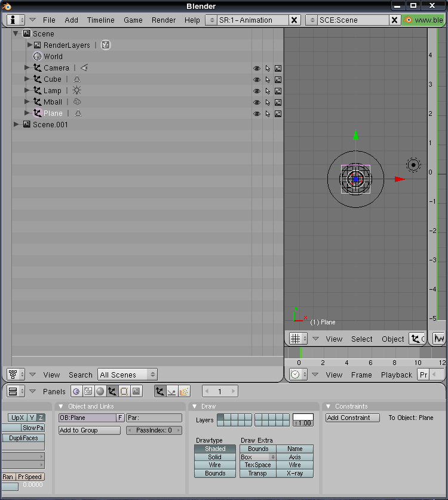This screenshot has height=500, width=448.
Task: Click the current frame number field 1
Action: (x=220, y=391)
